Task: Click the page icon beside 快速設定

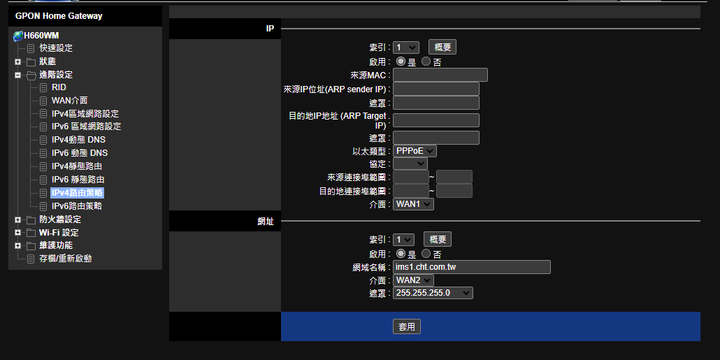Action: click(x=31, y=48)
